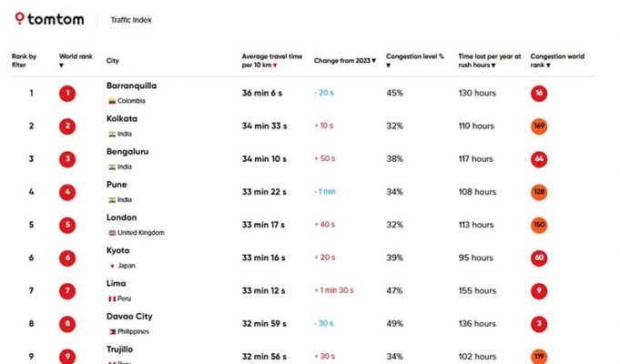Sort by World rank column
Screen dimensions: 620x364
(x=75, y=61)
